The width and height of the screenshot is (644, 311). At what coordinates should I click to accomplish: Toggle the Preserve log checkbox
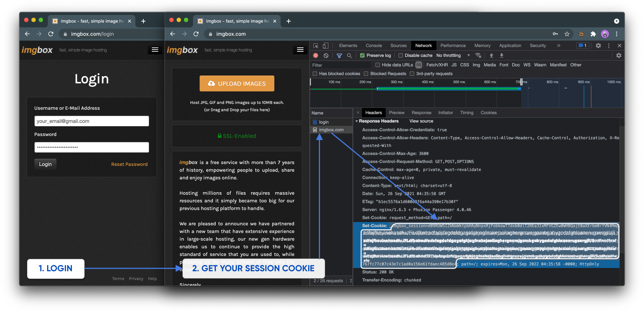(x=362, y=55)
